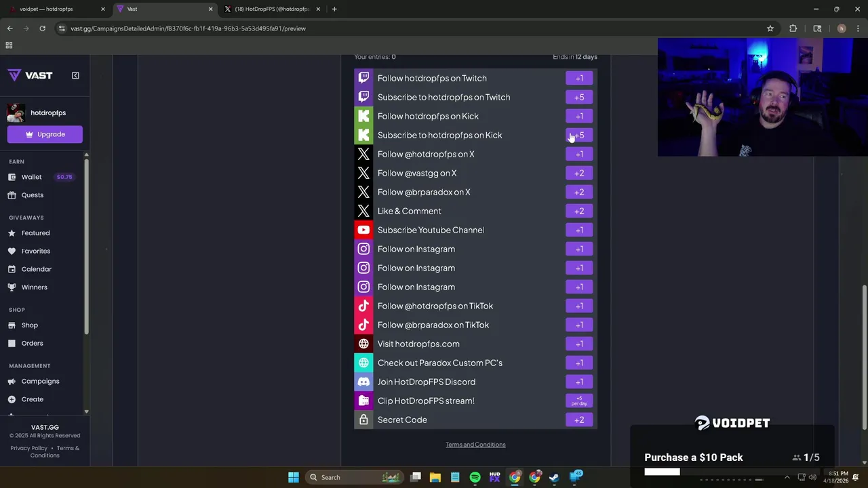Click the lock icon for Secret Code

tap(363, 420)
